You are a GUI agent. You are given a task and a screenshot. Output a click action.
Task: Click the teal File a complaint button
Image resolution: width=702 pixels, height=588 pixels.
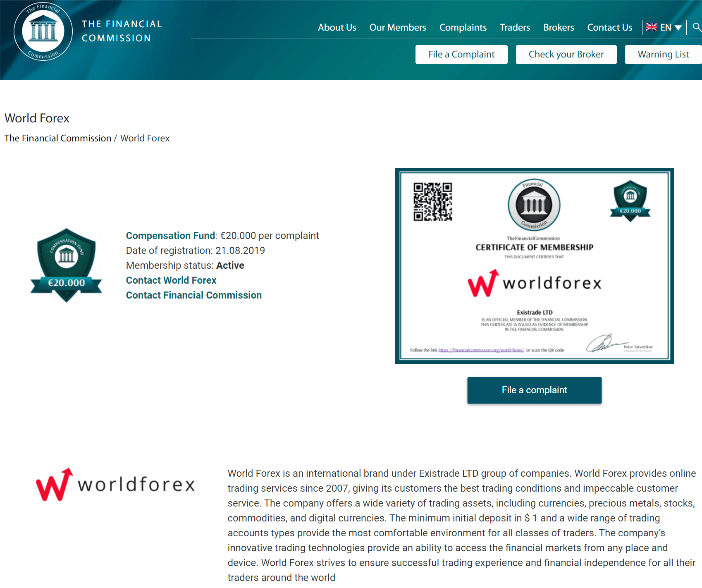click(x=534, y=390)
